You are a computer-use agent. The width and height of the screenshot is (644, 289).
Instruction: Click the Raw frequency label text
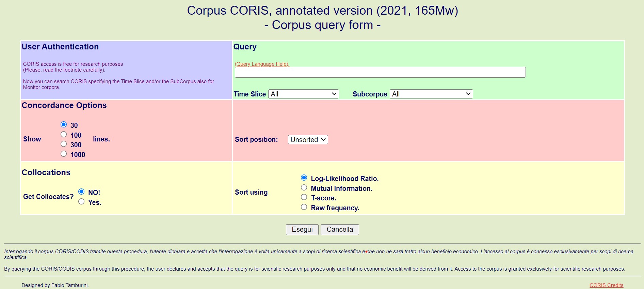[x=335, y=208]
